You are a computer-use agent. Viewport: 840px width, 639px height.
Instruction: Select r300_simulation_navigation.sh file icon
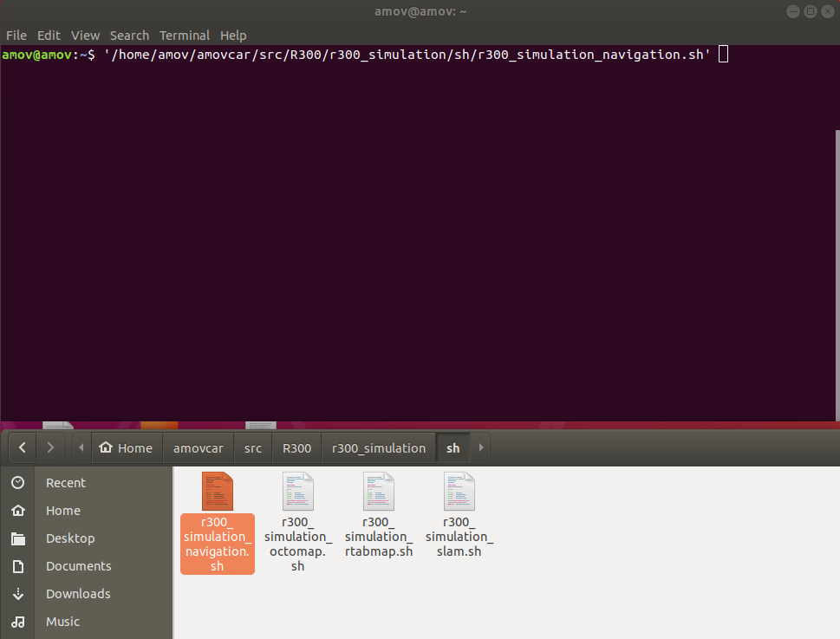(x=218, y=491)
